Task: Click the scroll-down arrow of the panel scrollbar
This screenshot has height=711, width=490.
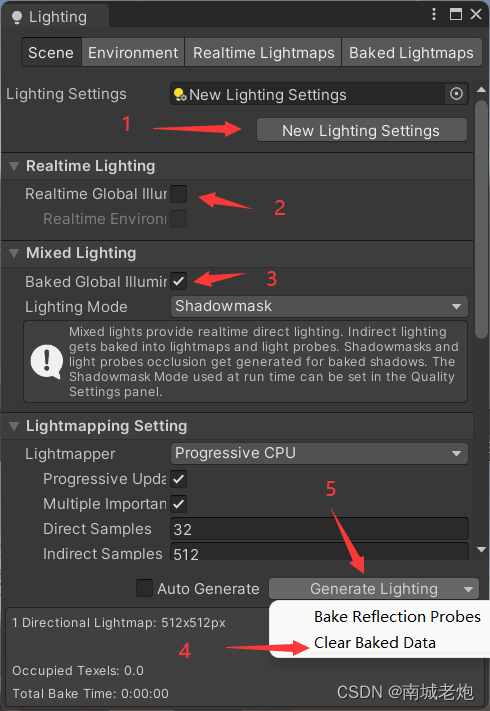Action: [x=481, y=550]
